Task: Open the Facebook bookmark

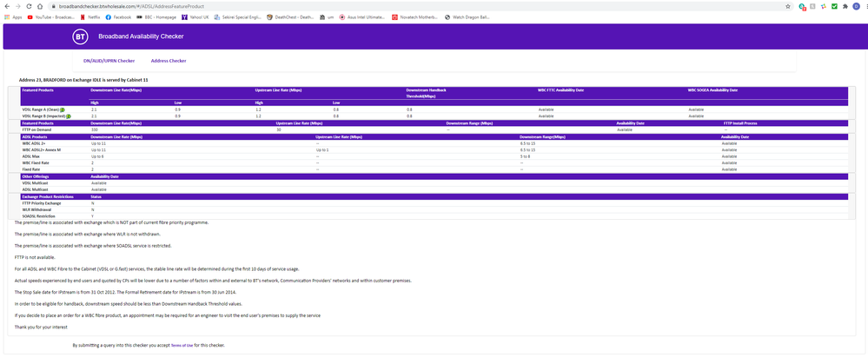Action: click(x=118, y=17)
